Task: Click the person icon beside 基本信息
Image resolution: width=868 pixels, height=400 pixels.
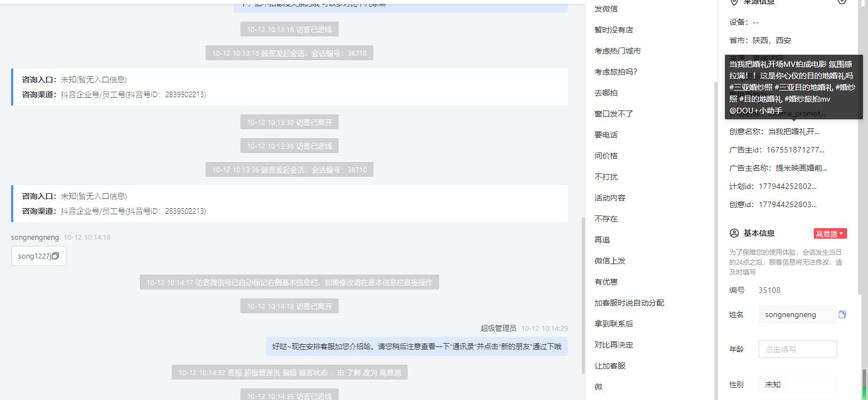Action: point(734,233)
